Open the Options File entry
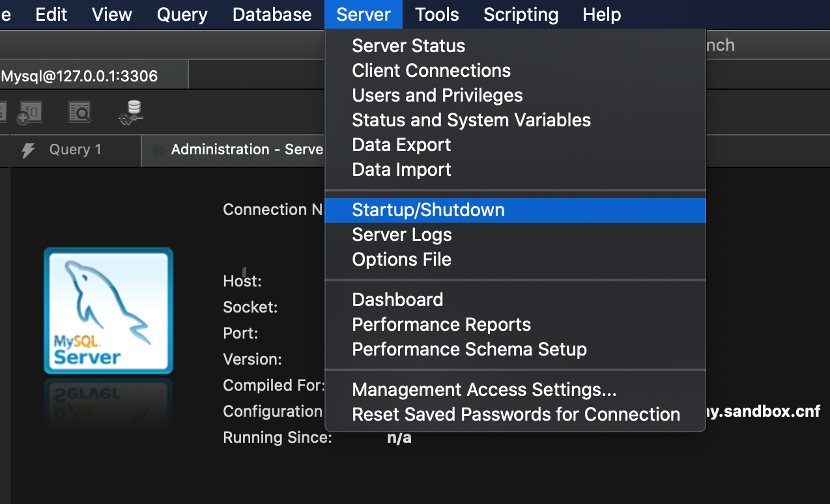 coord(401,259)
